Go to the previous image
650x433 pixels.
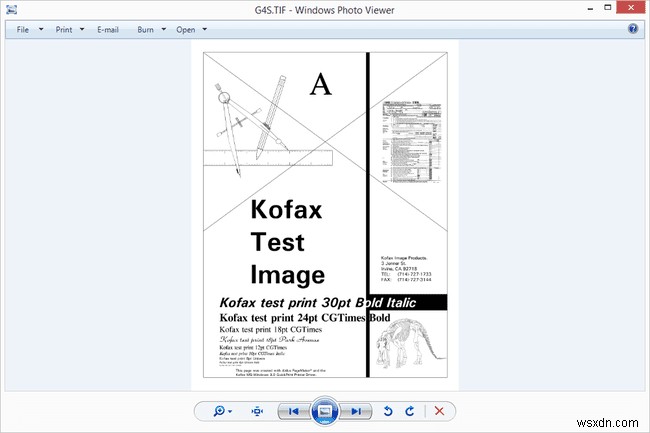click(293, 411)
